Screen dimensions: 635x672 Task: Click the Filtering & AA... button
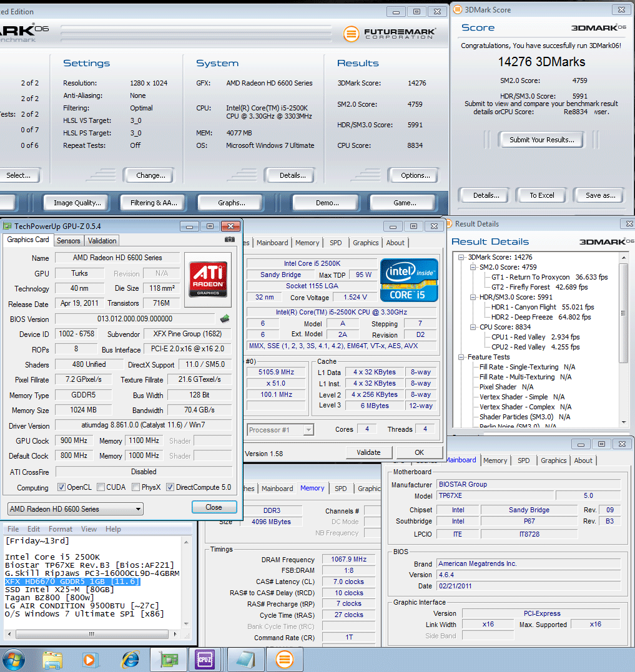point(154,203)
